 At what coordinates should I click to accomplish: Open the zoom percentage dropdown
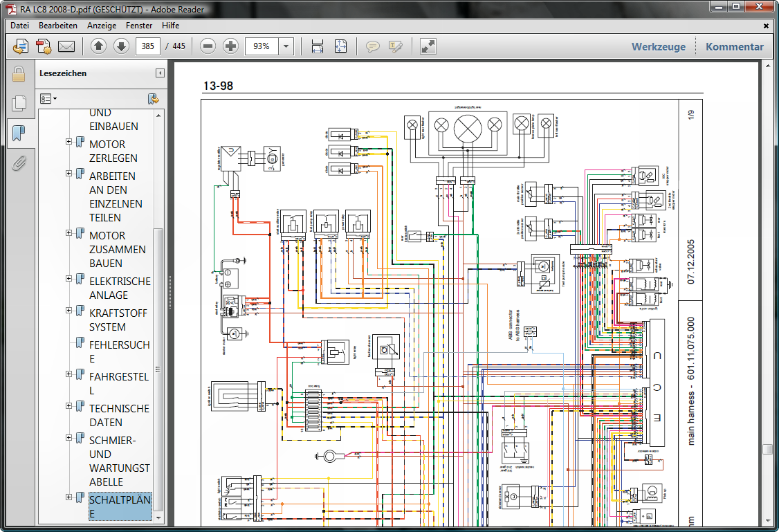pyautogui.click(x=286, y=46)
